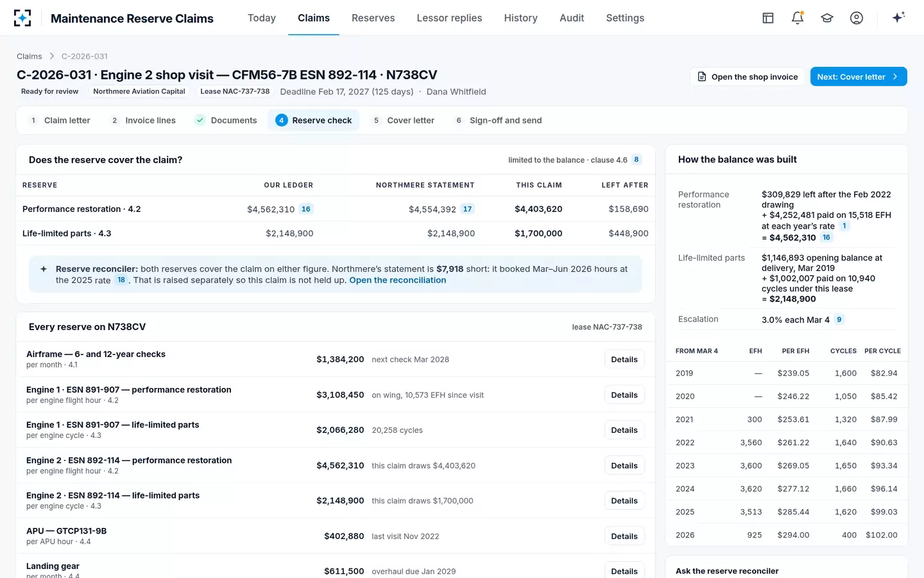Viewport: 924px width, 578px height.
Task: Click the reference badge 8 beside clause 4.6
Action: pos(637,160)
